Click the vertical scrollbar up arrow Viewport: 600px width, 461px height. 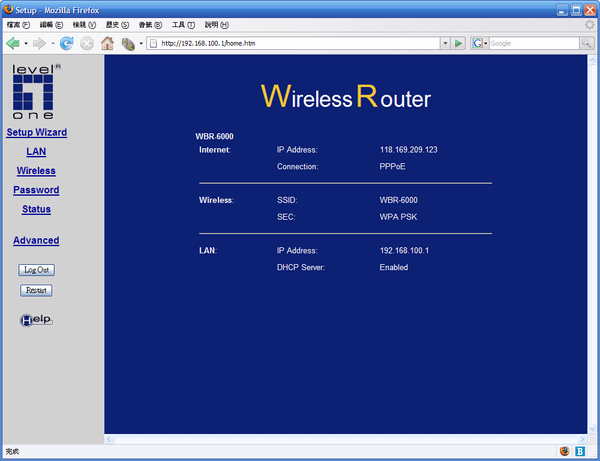[592, 60]
